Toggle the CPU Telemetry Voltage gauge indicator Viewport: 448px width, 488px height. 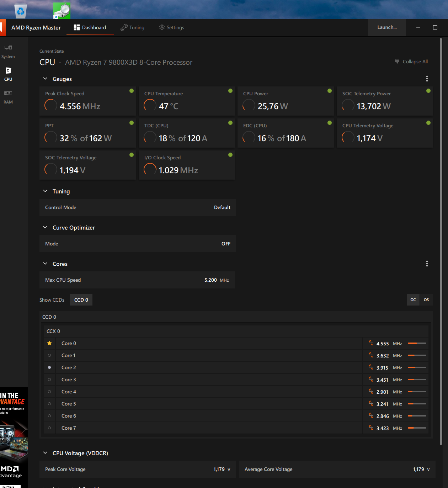pyautogui.click(x=428, y=123)
